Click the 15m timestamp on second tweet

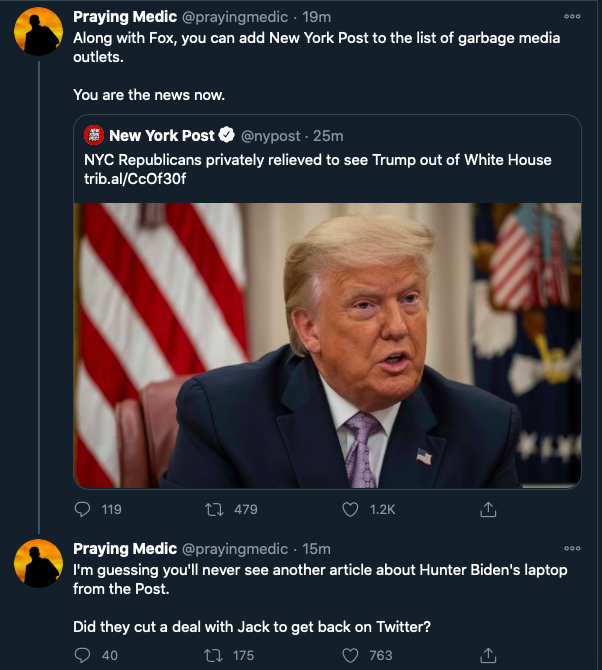click(319, 548)
